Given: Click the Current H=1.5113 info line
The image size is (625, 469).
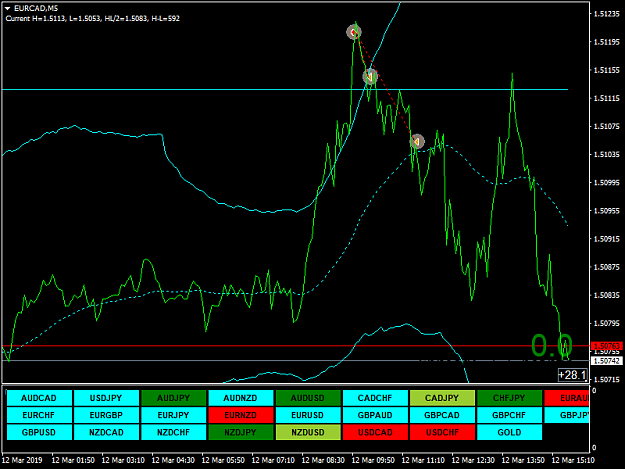Looking at the screenshot, I should 92,18.
